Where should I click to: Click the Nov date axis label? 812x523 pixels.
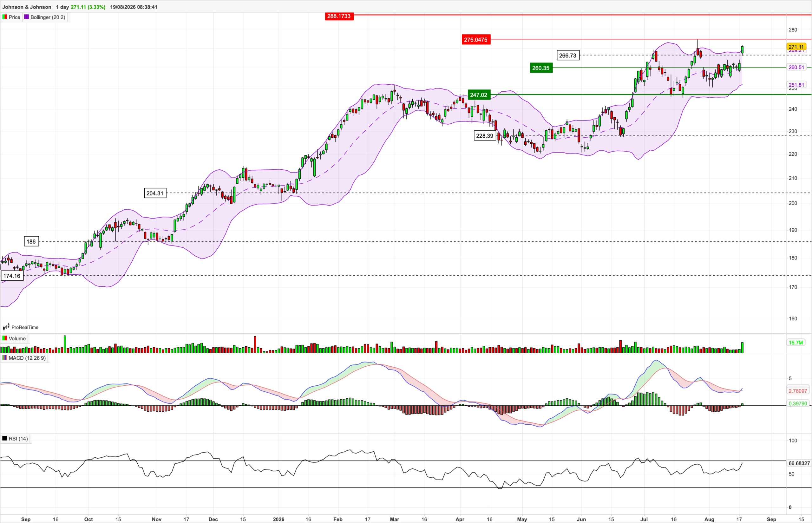[x=157, y=519]
